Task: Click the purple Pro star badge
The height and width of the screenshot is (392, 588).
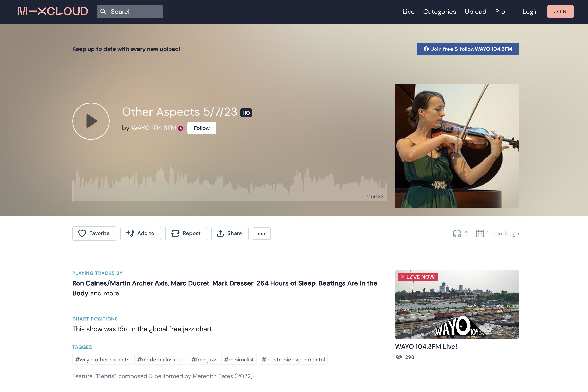Action: click(x=181, y=128)
